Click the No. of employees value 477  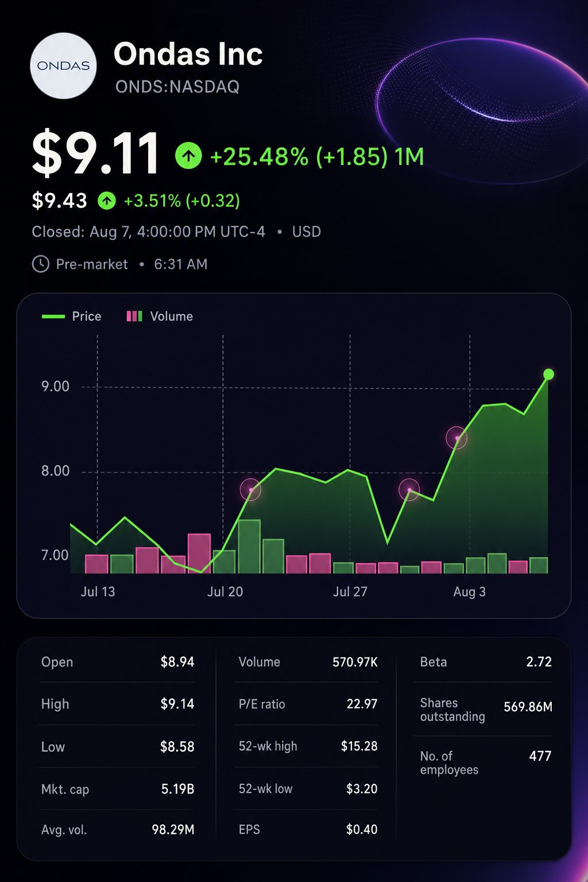click(540, 756)
